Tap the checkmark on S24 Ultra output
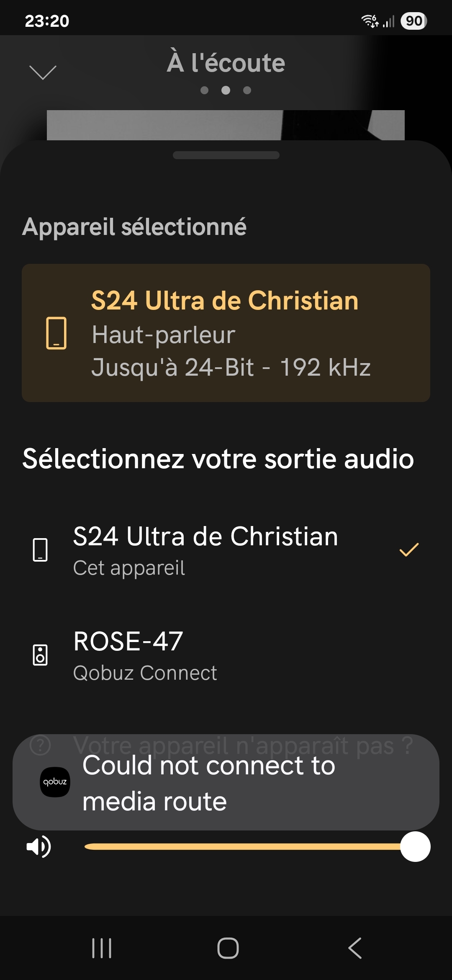452x980 pixels. [409, 550]
